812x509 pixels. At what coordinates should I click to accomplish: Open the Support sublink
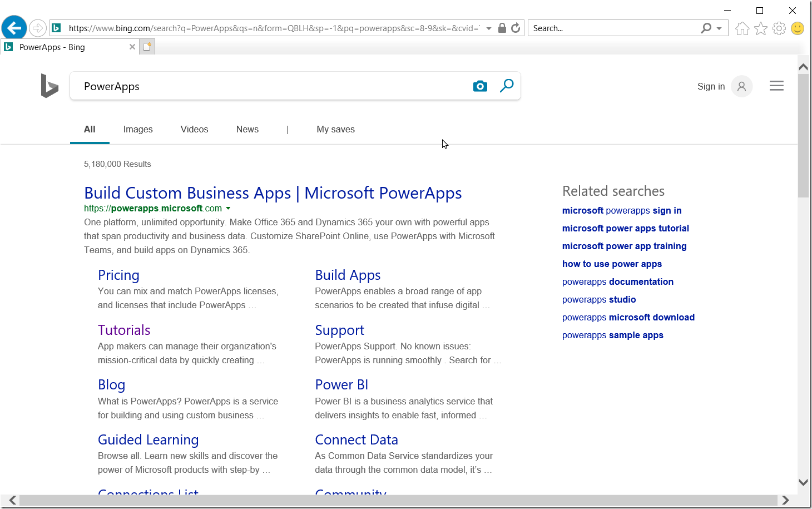point(339,330)
